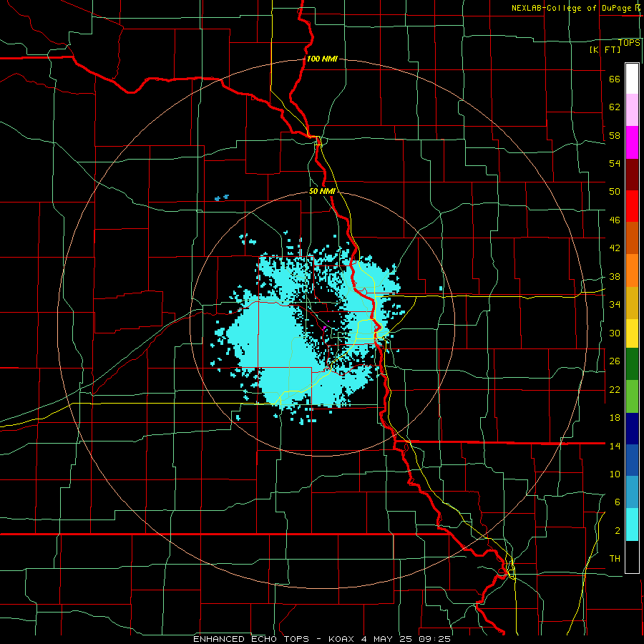Click the legend value "6"
Image resolution: width=644 pixels, height=644 pixels.
(618, 502)
